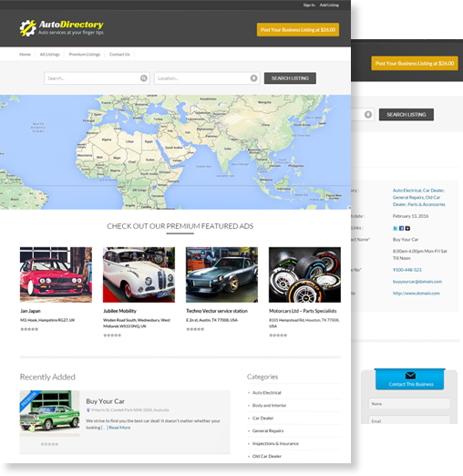Image resolution: width=463 pixels, height=476 pixels.
Task: Click the envelope icon on Contact This Business
Action: click(410, 376)
